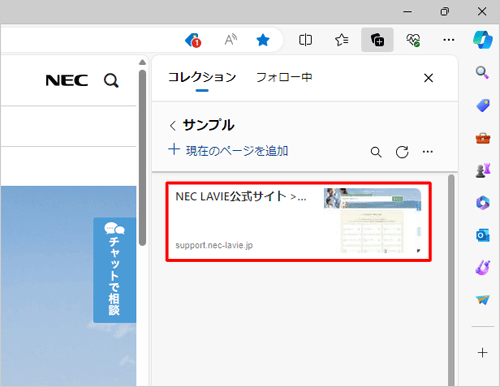
Task: Activate Read aloud icon in the address bar
Action: pyautogui.click(x=230, y=40)
